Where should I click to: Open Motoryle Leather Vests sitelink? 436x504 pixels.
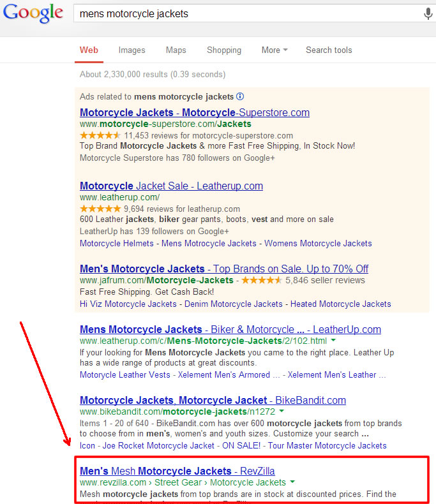(x=124, y=374)
